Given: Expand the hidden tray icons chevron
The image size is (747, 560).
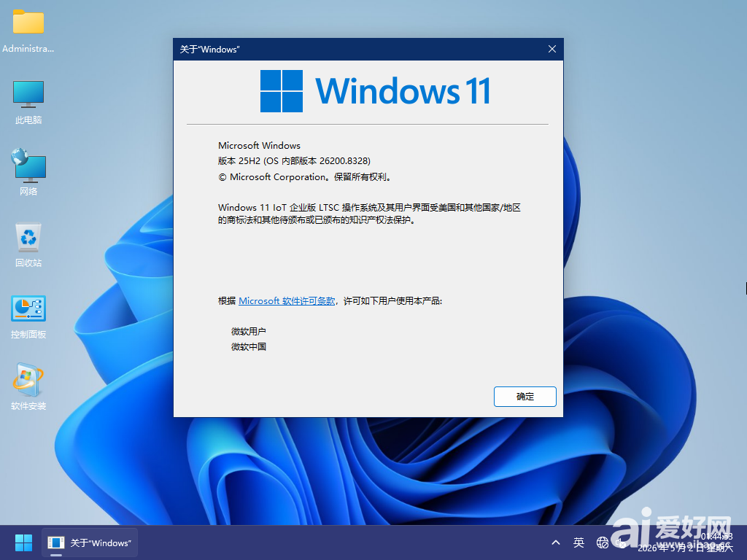Looking at the screenshot, I should point(555,542).
